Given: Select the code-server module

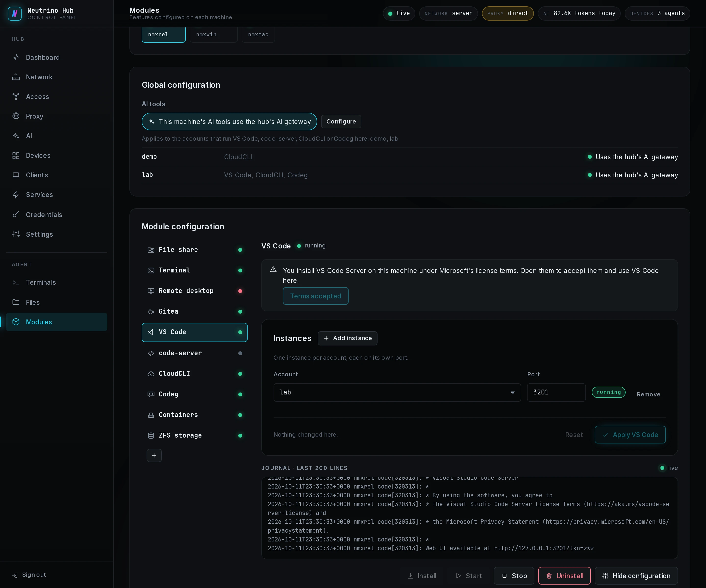Looking at the screenshot, I should (195, 353).
